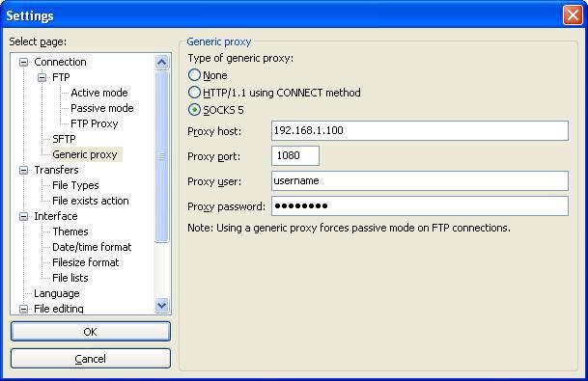Screen dimensions: 588x381
Task: Go to the SFTP settings page
Action: click(x=64, y=139)
